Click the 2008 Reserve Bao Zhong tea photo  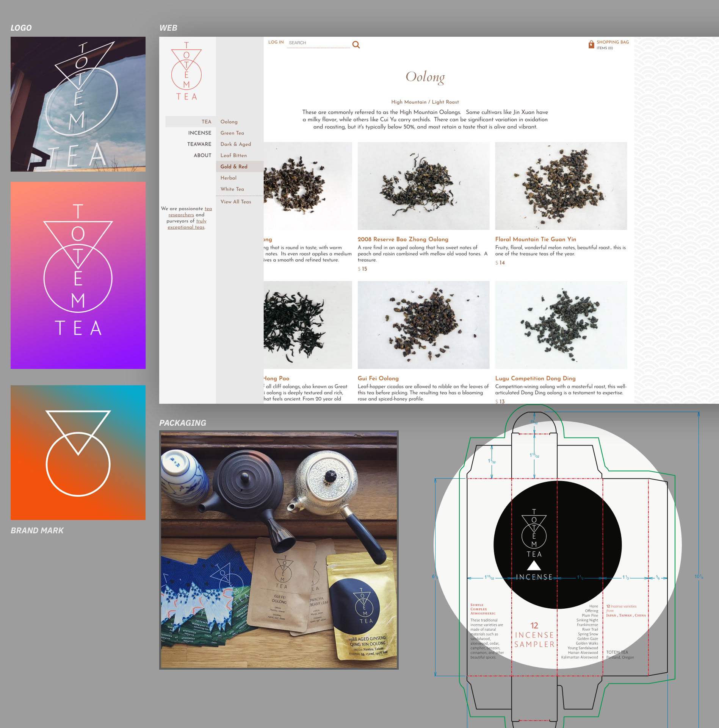[x=423, y=186]
